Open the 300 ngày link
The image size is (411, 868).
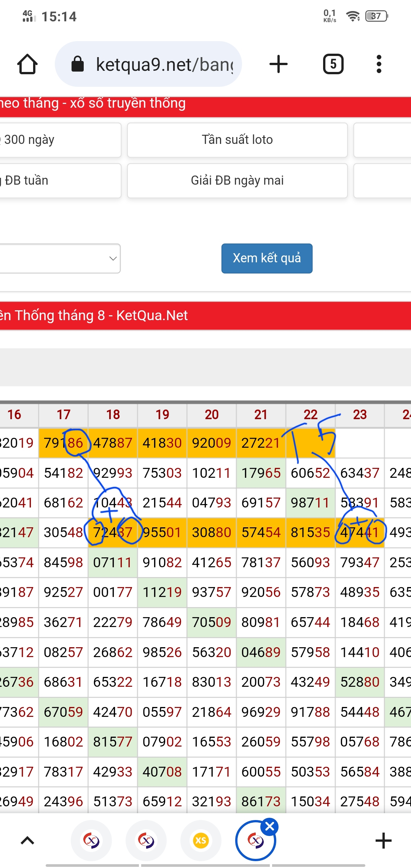click(x=61, y=140)
